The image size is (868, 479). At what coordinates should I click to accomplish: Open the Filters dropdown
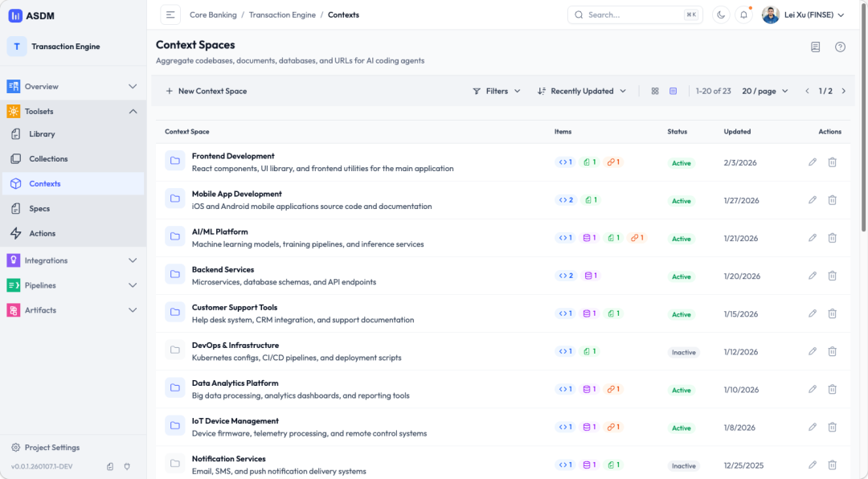click(x=497, y=92)
